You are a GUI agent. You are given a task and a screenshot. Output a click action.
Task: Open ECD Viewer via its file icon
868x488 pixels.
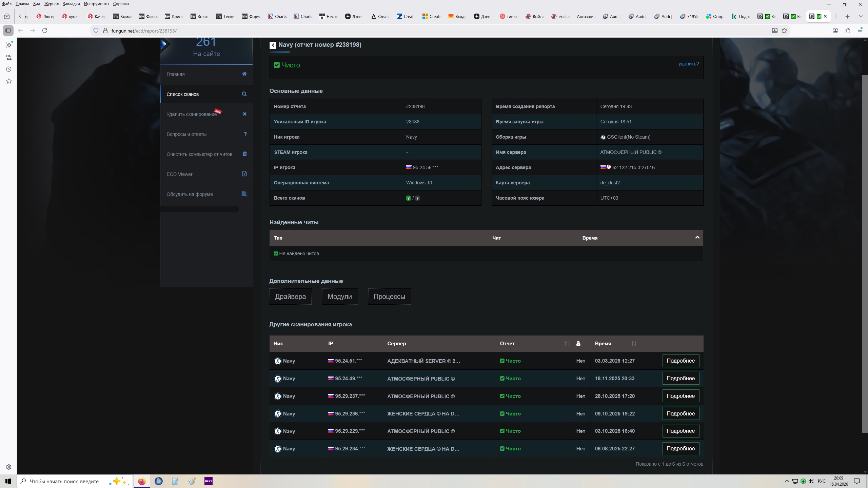(244, 174)
